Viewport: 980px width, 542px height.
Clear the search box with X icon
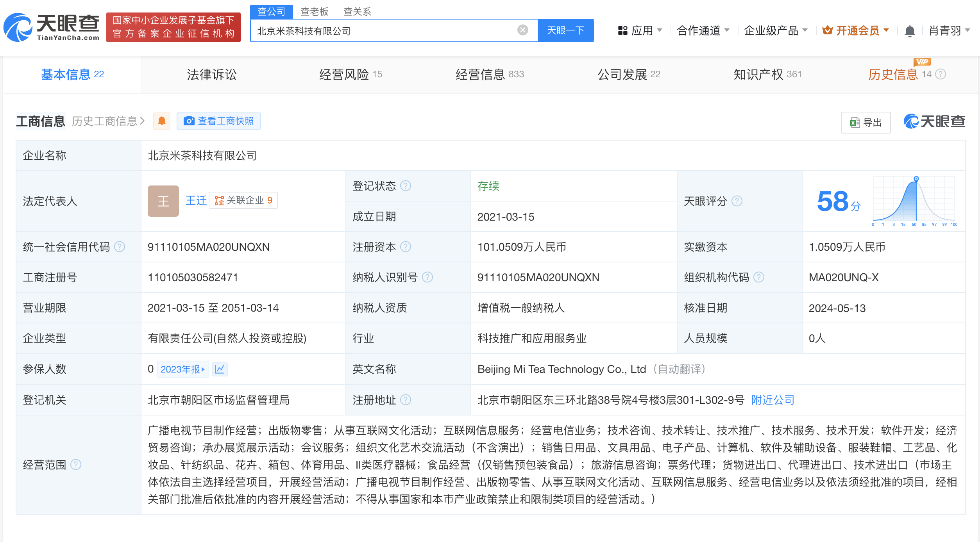pos(522,30)
